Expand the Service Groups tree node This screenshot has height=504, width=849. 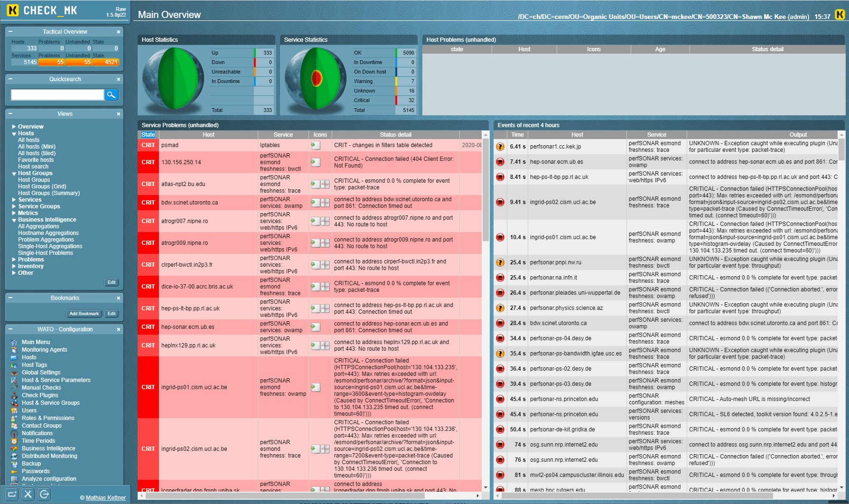(14, 206)
